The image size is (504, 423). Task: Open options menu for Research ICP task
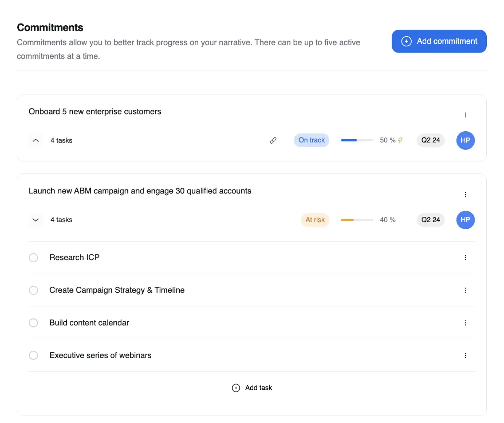pos(465,258)
